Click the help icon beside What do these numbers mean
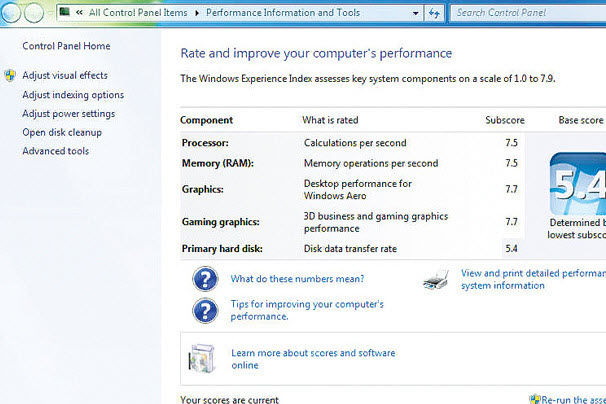This screenshot has width=606, height=404. (205, 279)
